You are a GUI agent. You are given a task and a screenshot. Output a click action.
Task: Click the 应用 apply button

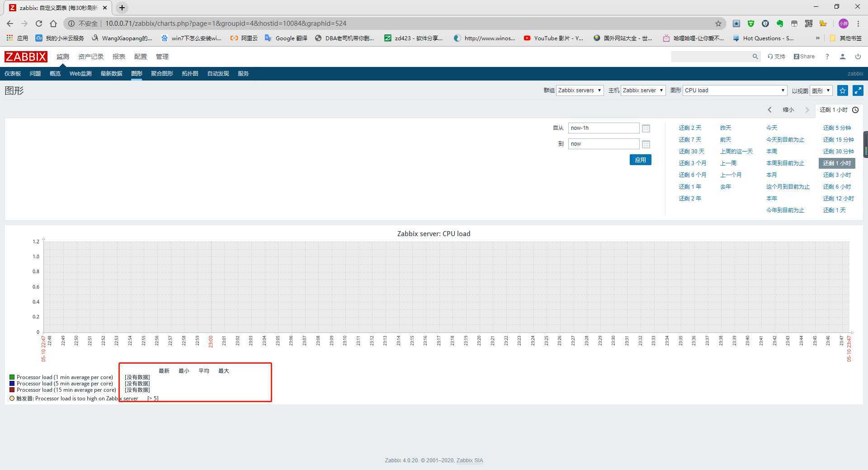[x=640, y=160]
